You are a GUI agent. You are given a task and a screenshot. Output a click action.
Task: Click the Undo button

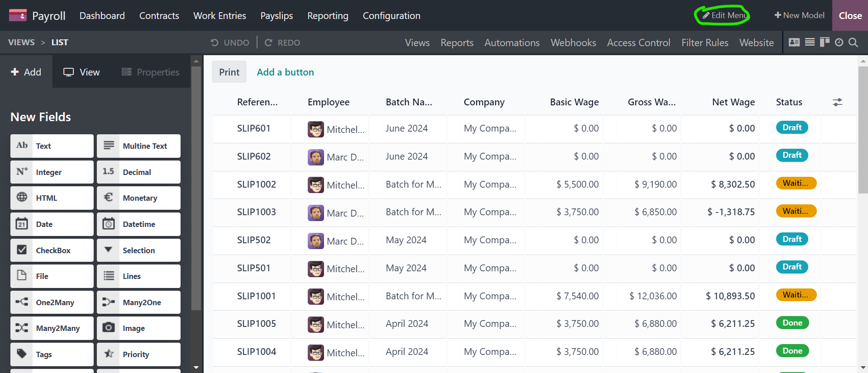(x=230, y=42)
